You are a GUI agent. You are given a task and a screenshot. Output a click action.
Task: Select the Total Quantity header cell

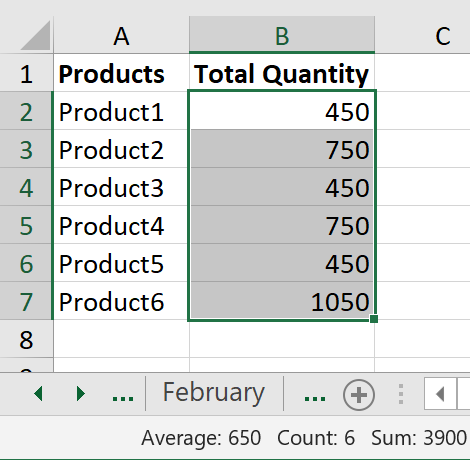282,73
